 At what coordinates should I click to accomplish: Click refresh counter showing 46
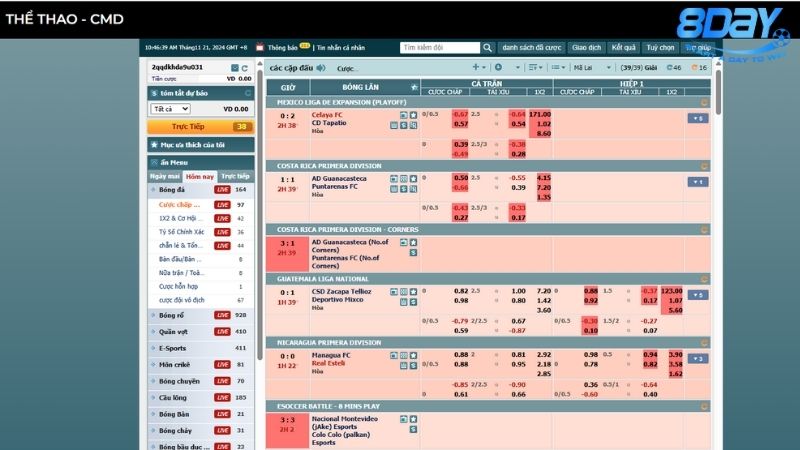pos(674,67)
